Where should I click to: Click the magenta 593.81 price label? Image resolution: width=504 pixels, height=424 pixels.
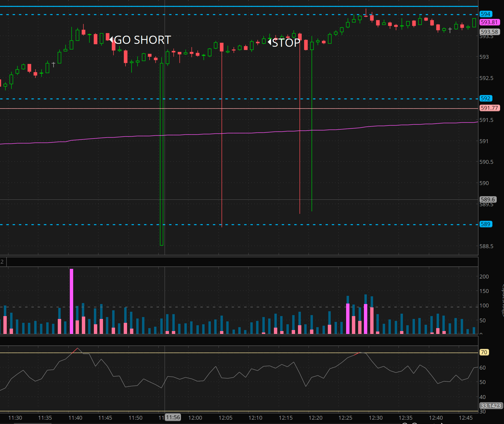tap(489, 22)
